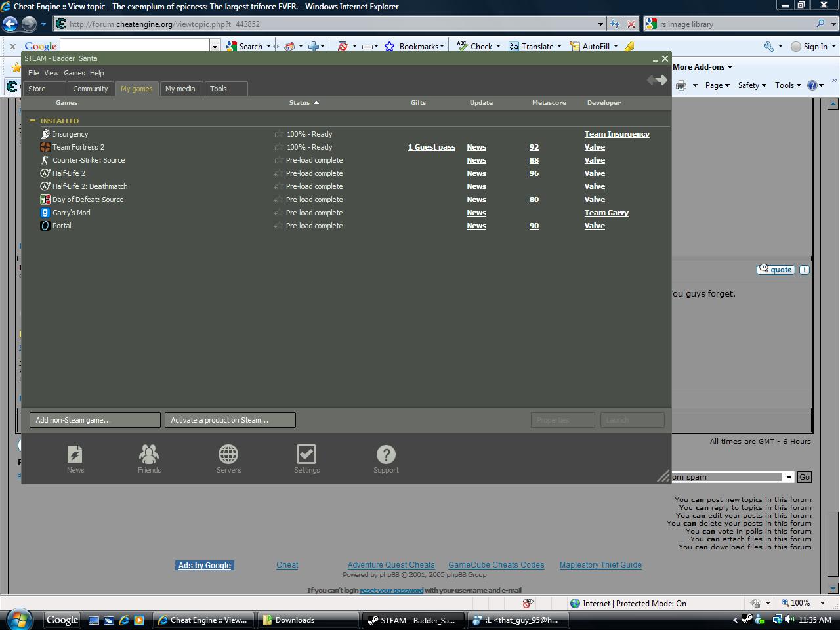This screenshot has width=840, height=630.
Task: Click the quote button on forum post
Action: click(x=776, y=270)
